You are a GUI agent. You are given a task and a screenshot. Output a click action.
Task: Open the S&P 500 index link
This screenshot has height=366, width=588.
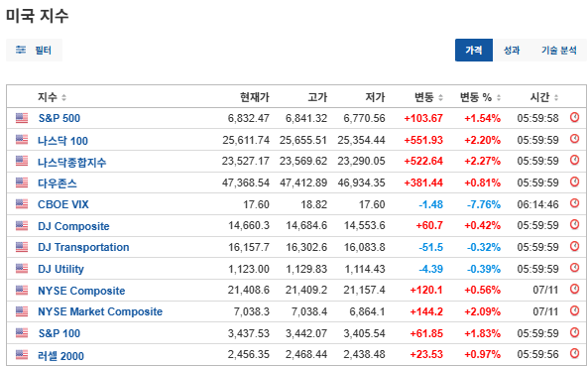(x=59, y=118)
